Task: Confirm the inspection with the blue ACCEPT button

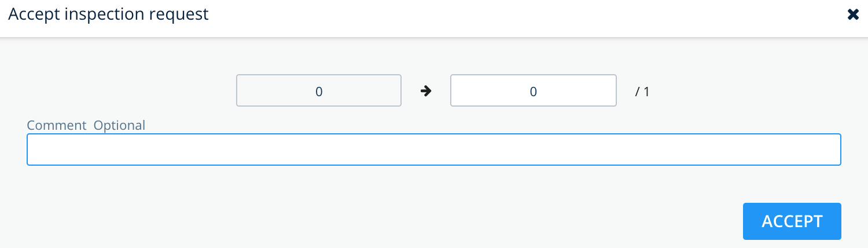Action: pos(792,221)
